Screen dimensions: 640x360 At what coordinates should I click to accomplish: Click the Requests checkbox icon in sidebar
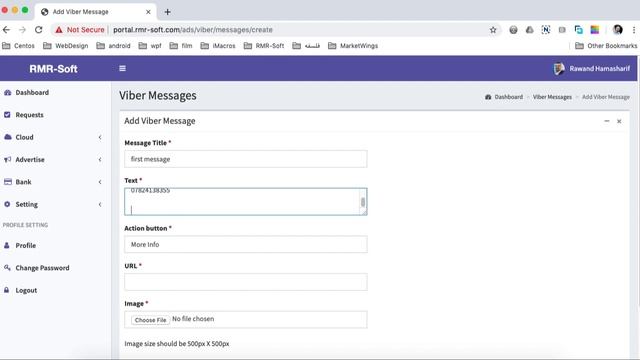click(x=7, y=115)
